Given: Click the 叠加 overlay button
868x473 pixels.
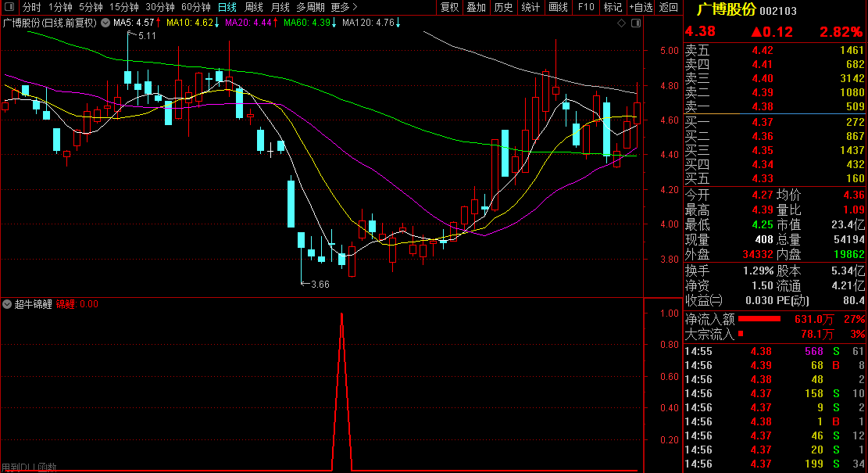Looking at the screenshot, I should [476, 7].
